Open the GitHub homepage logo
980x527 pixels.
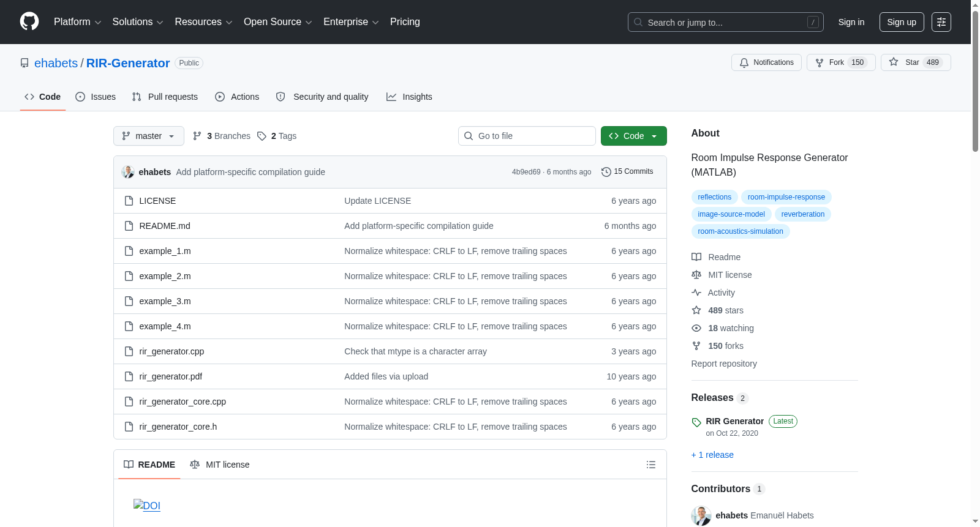[29, 21]
